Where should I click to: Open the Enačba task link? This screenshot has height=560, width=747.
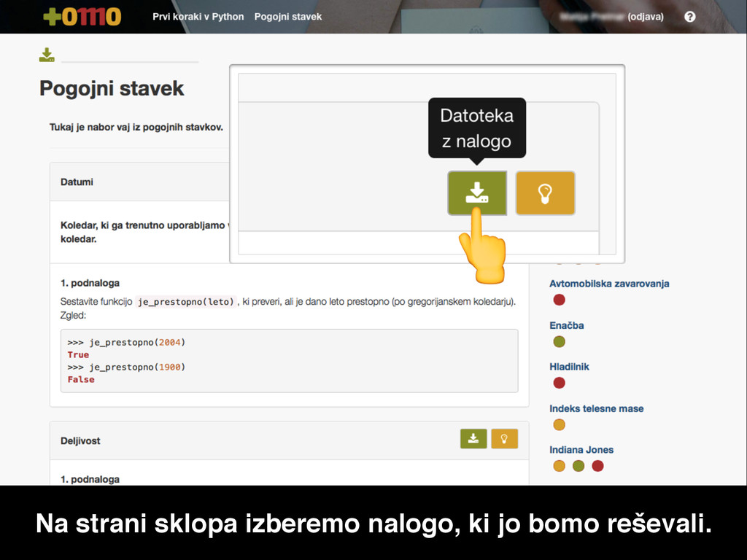click(566, 325)
